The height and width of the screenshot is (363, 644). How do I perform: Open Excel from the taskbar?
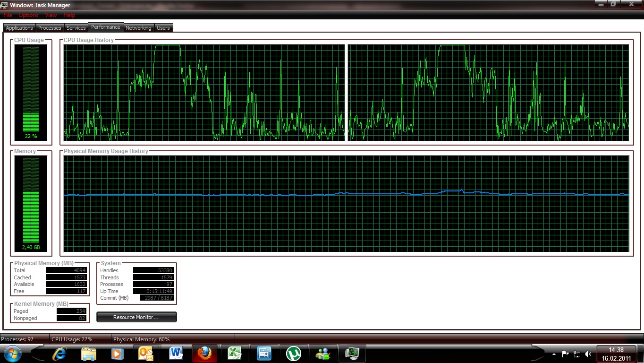click(235, 353)
